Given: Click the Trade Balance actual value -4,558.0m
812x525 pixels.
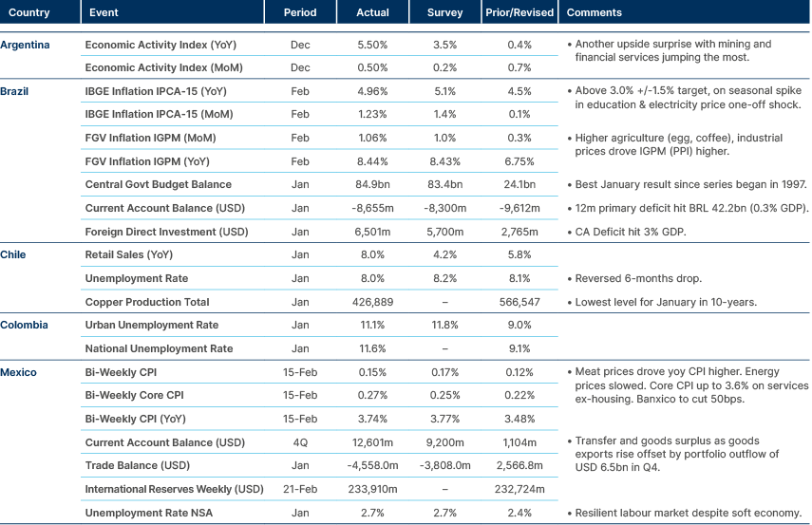Looking at the screenshot, I should click(372, 465).
